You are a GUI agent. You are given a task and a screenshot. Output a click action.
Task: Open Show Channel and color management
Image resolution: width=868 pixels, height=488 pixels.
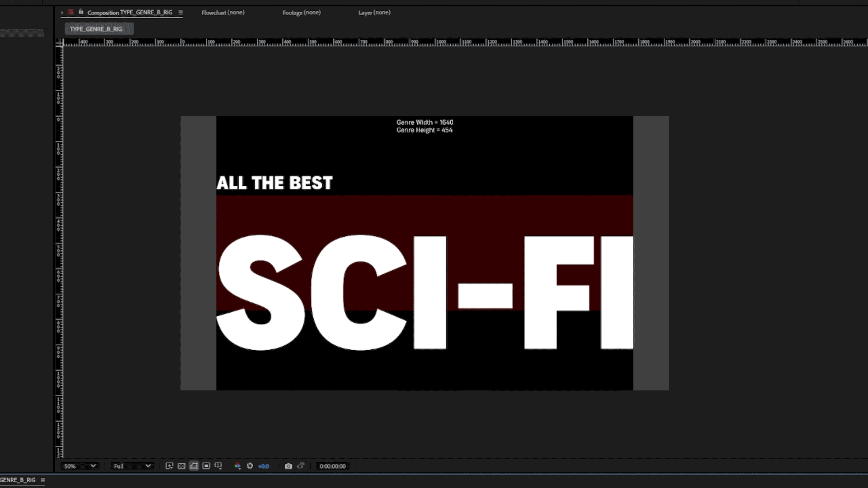click(237, 466)
